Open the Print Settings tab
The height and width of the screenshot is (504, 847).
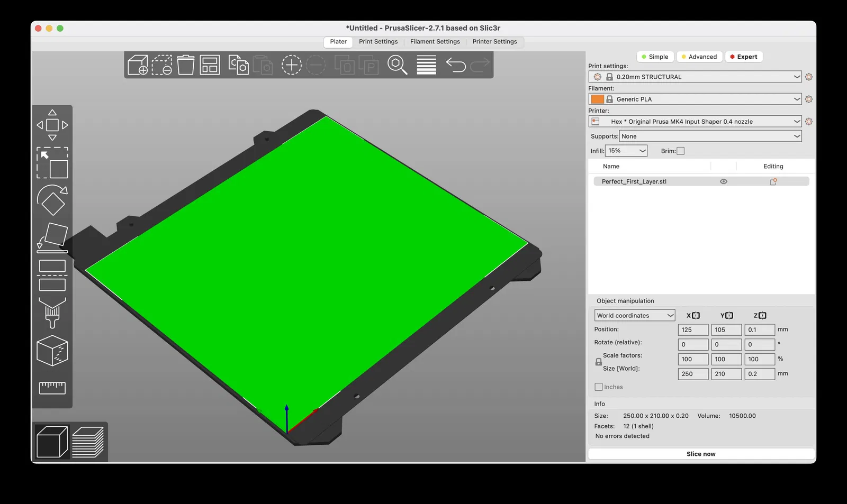378,42
